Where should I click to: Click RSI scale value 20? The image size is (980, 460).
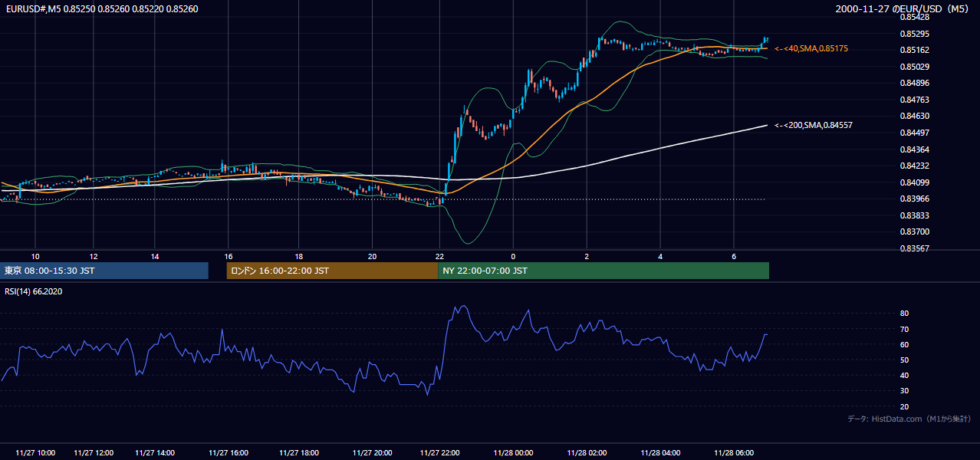(905, 406)
